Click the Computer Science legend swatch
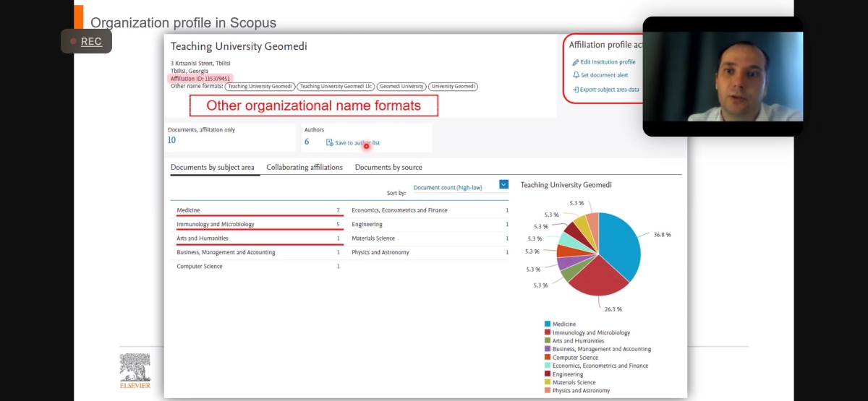The image size is (868, 401). pyautogui.click(x=548, y=358)
